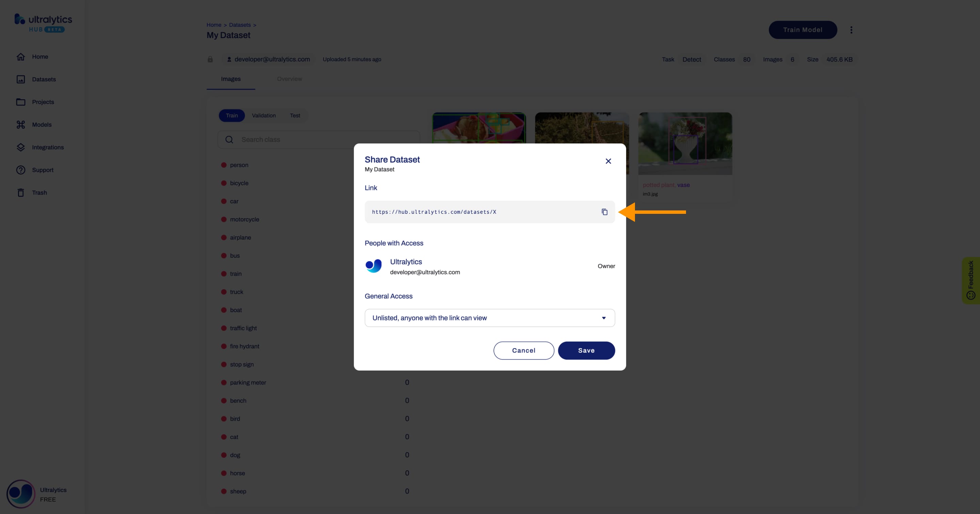Click the dataset link input field
The image size is (980, 514).
[483, 212]
